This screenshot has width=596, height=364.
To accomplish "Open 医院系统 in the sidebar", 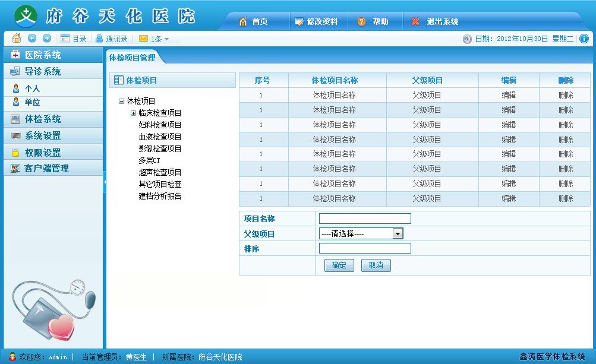I will pyautogui.click(x=53, y=55).
